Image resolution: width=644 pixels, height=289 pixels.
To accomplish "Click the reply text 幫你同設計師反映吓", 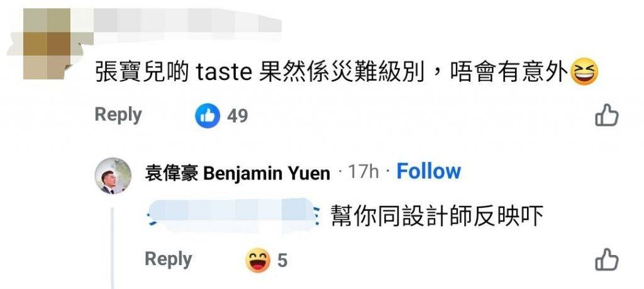I will coord(437,216).
